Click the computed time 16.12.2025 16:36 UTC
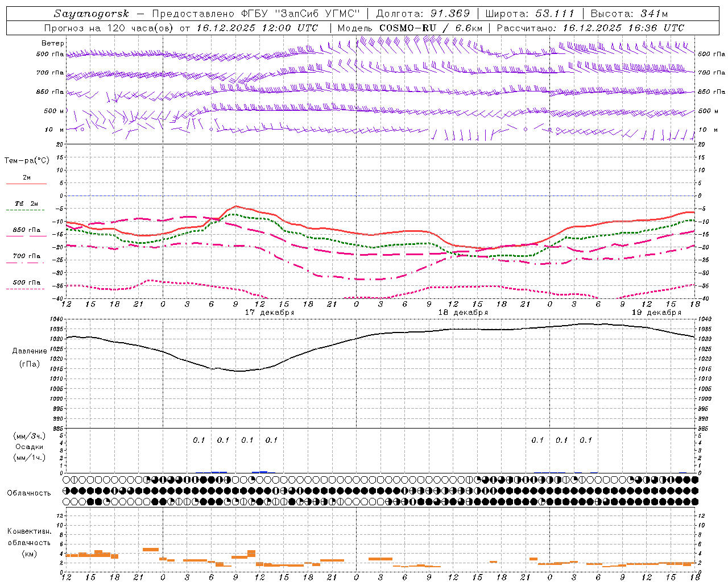 pos(623,28)
